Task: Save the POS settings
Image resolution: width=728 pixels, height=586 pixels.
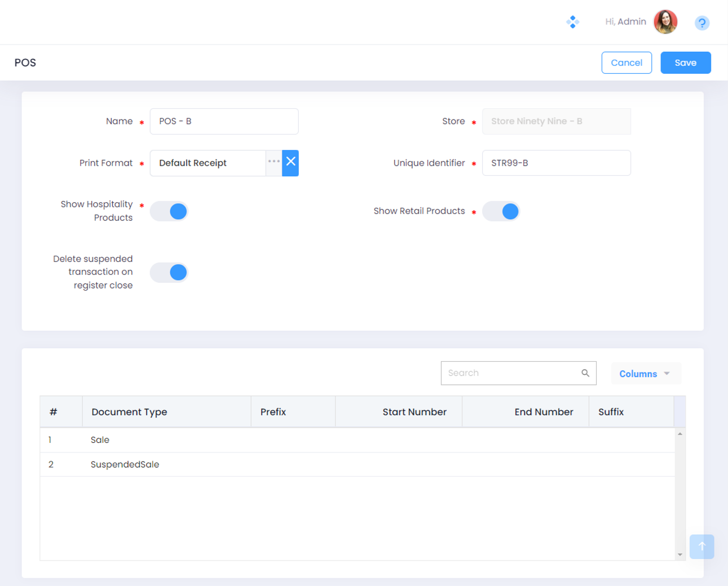Action: (685, 63)
